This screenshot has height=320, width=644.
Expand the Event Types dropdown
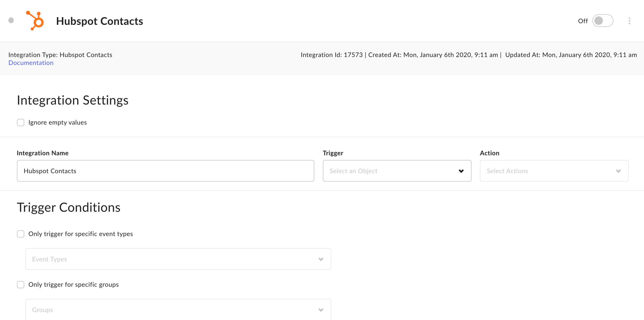[178, 259]
